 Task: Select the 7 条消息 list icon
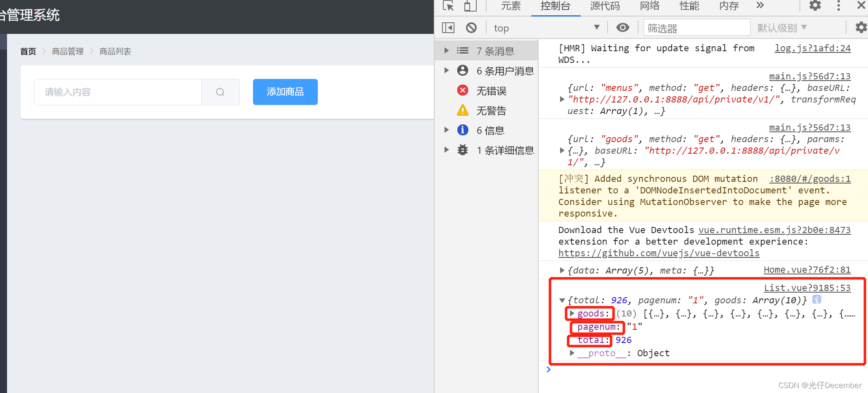point(463,50)
